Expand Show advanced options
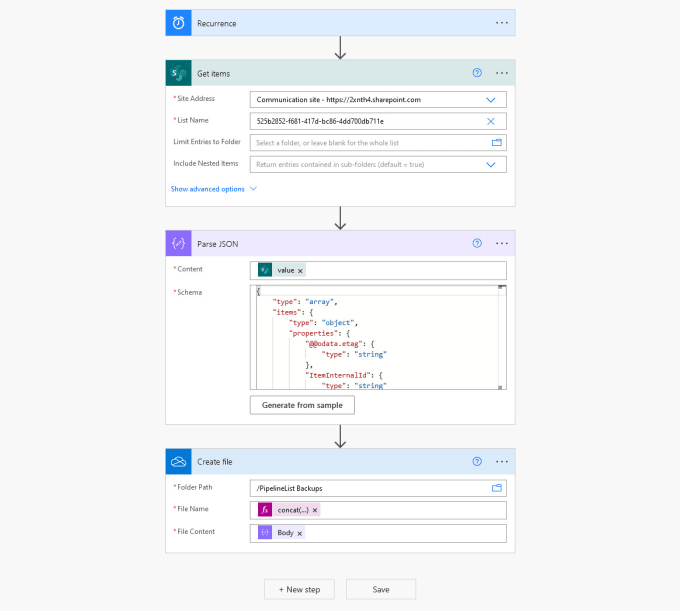 pos(213,189)
